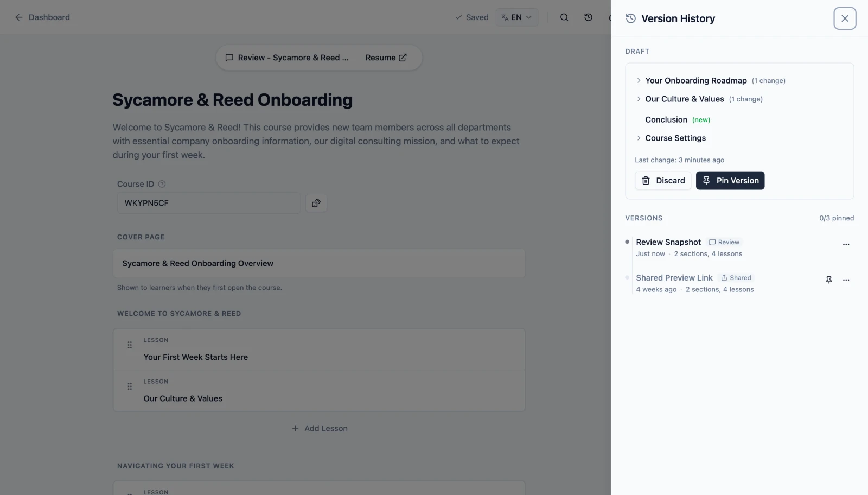
Task: Open more options for Review Snapshot
Action: [846, 244]
